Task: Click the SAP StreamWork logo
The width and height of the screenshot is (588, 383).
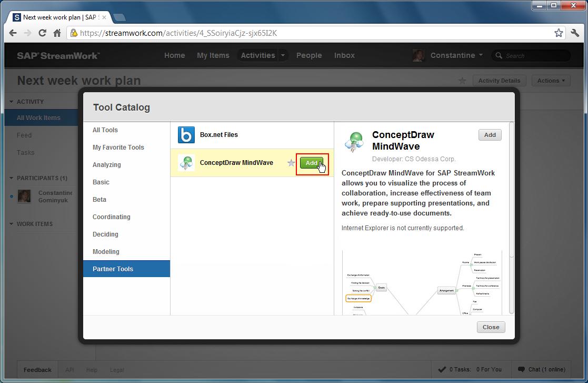Action: click(58, 55)
